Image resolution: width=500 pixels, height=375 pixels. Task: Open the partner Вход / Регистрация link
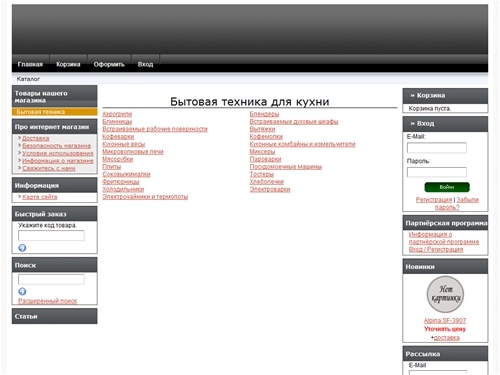[436, 249]
